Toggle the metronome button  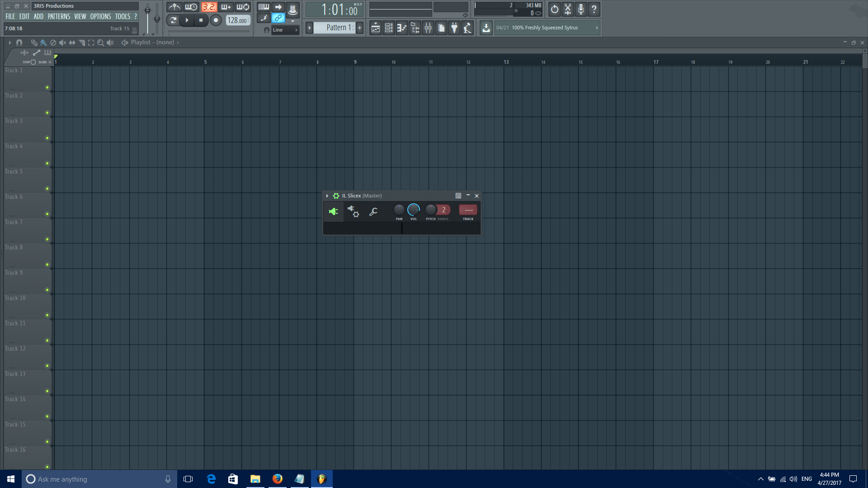[175, 7]
